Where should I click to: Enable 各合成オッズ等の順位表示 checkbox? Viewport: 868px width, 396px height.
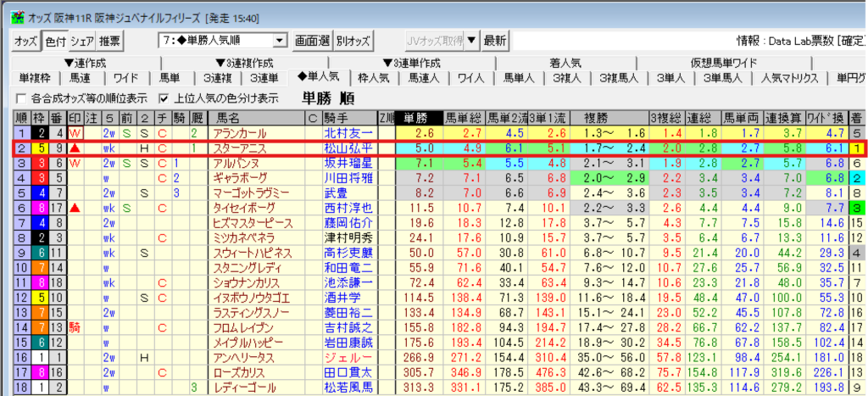click(x=20, y=98)
